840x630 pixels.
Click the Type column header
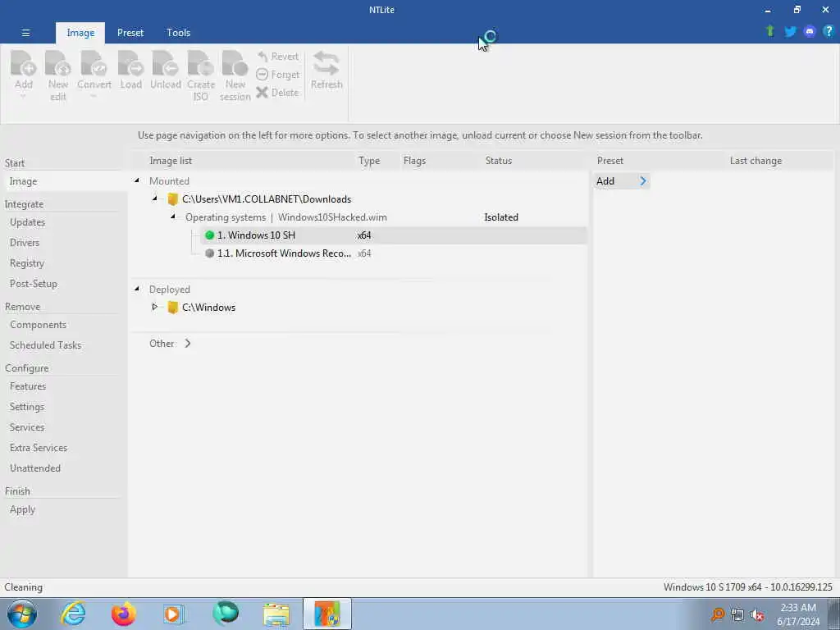click(369, 161)
